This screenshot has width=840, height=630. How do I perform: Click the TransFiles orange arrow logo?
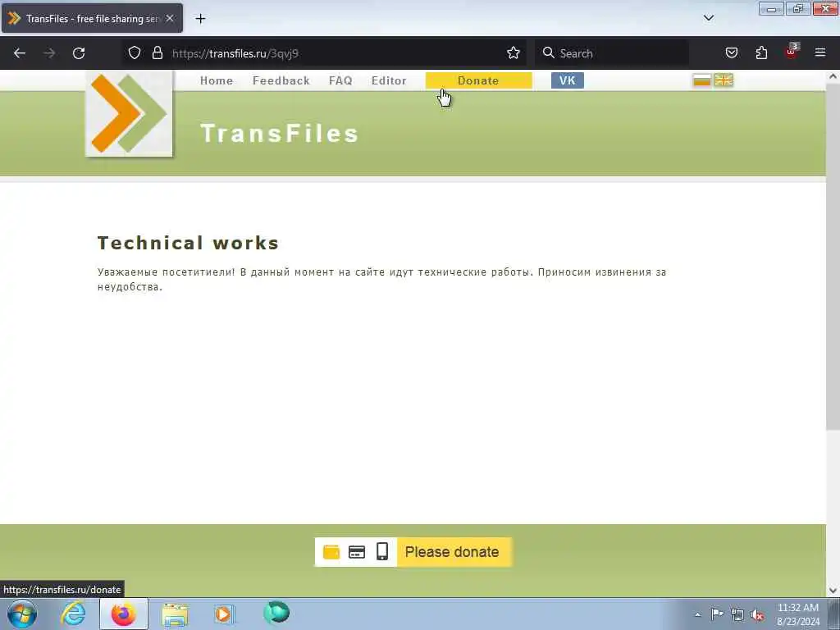(129, 113)
